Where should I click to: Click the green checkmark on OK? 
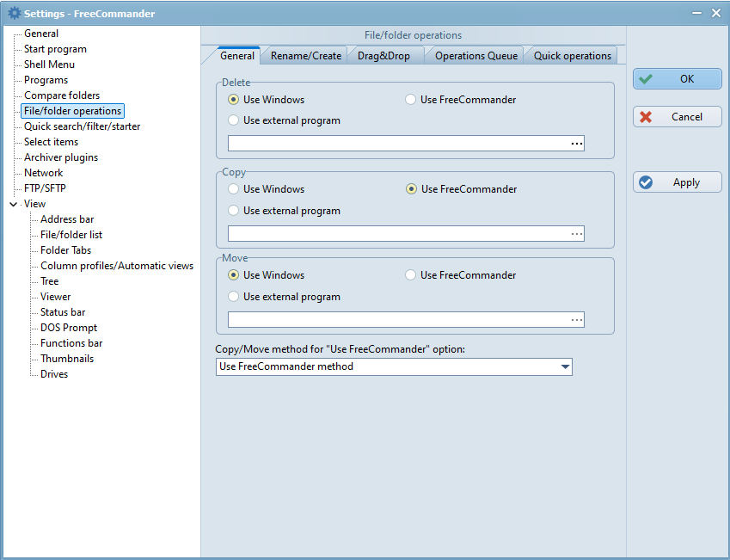point(646,79)
